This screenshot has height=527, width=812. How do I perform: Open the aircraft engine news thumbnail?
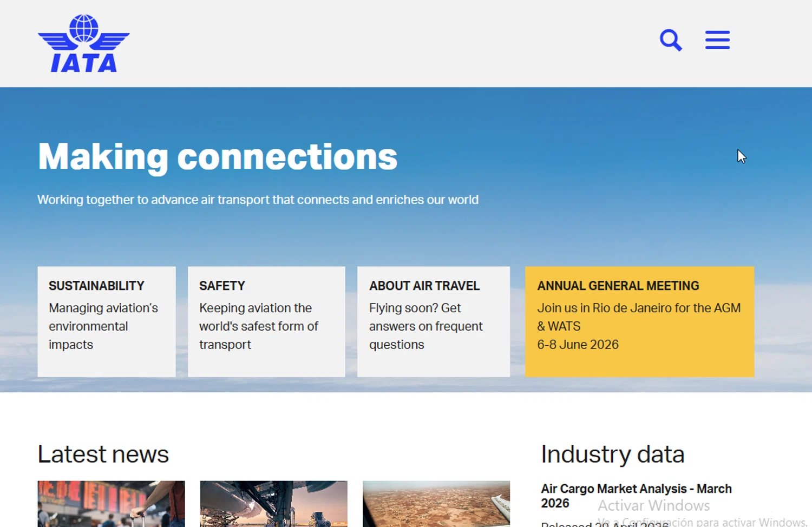tap(274, 504)
